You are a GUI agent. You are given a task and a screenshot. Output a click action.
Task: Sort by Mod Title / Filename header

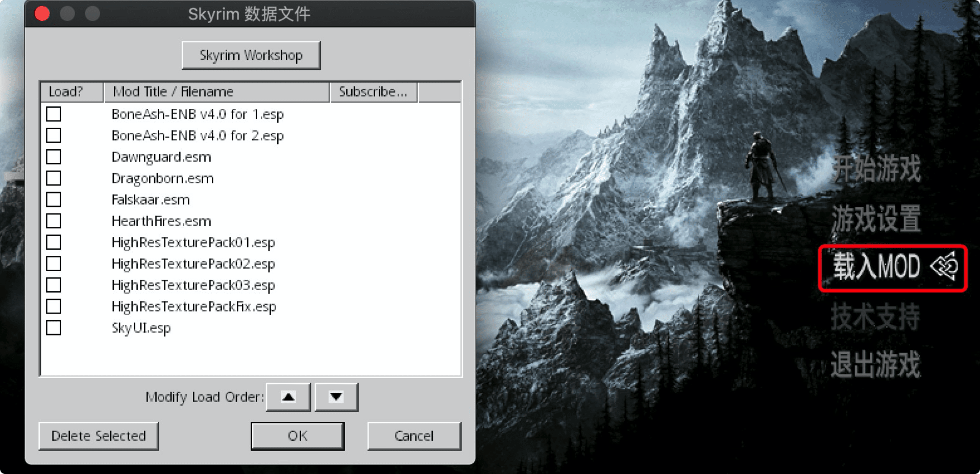point(217,92)
